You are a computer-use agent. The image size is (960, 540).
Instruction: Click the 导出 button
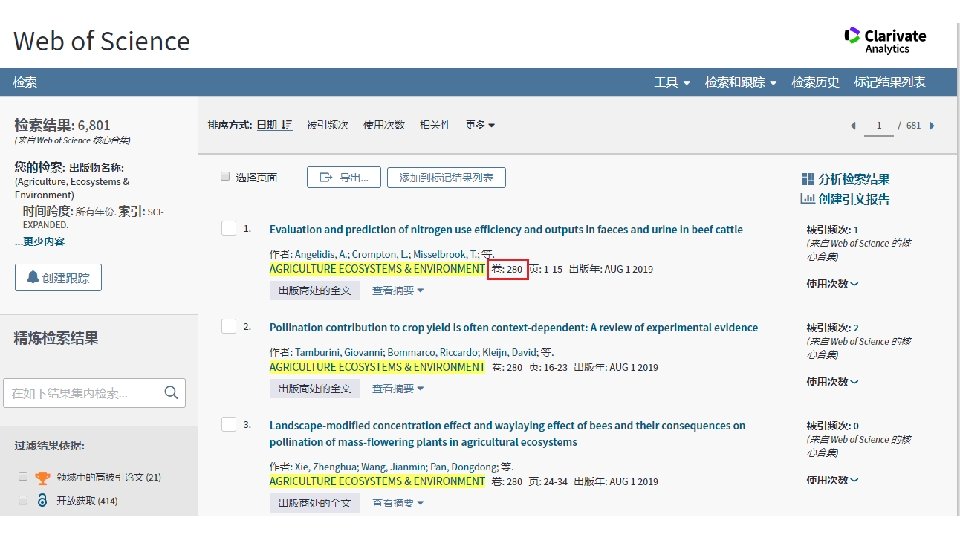coord(343,178)
